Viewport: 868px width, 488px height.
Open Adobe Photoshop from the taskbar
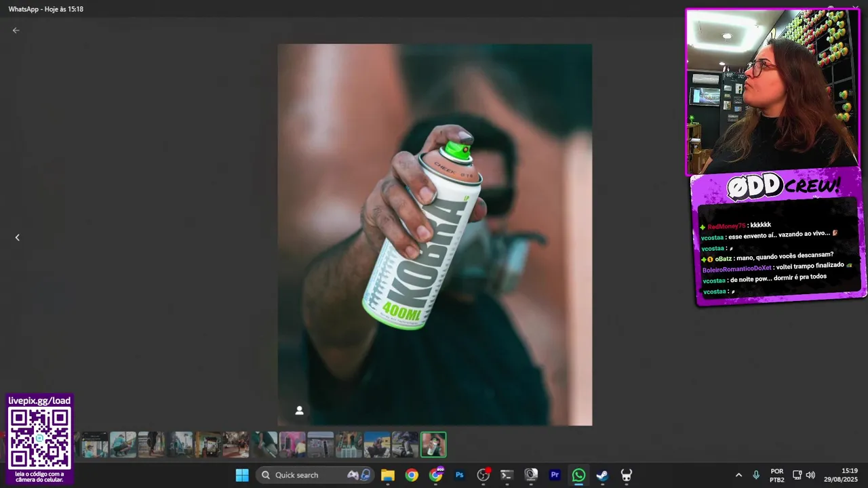(460, 475)
